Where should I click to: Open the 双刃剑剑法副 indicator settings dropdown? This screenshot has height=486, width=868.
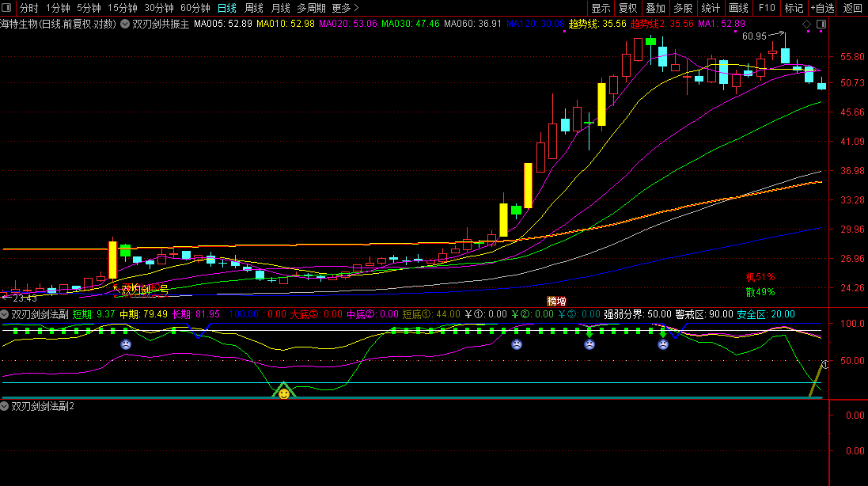[6, 314]
